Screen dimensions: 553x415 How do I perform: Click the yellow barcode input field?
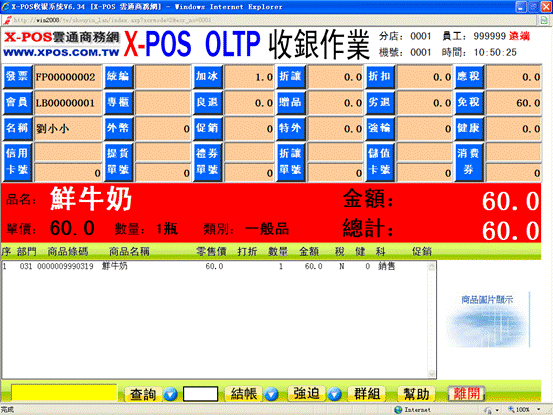tap(64, 393)
